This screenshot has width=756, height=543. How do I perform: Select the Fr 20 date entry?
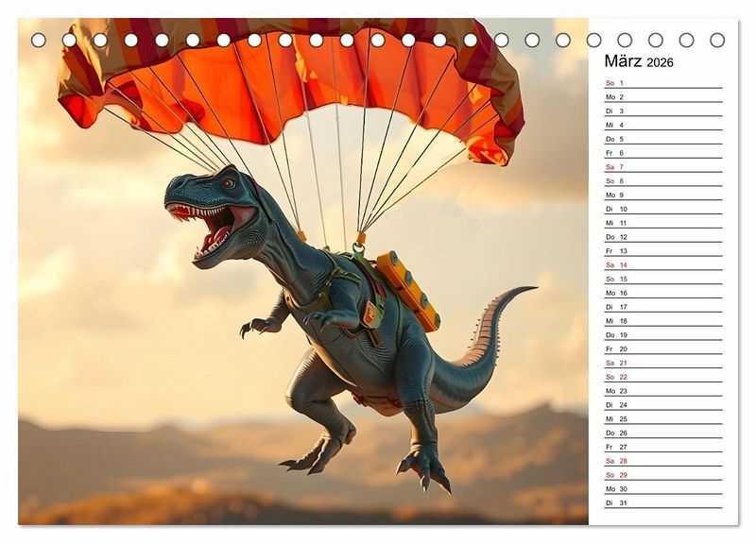pos(662,348)
